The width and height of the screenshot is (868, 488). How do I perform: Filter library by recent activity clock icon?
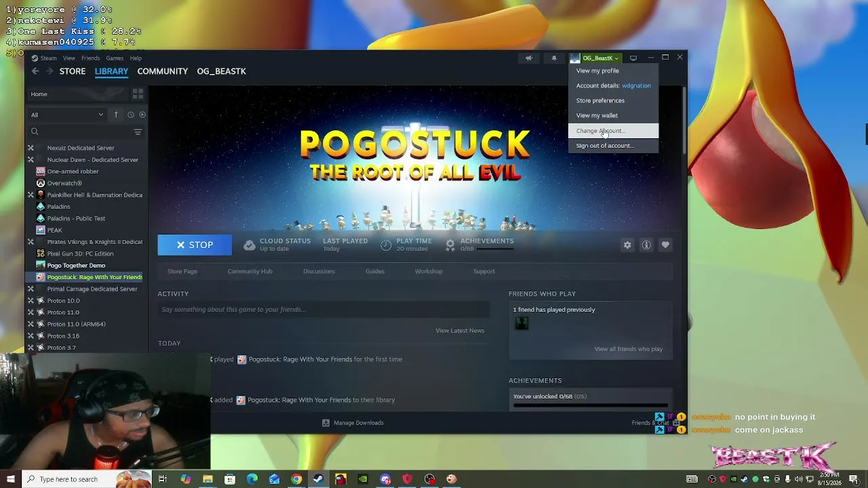131,115
